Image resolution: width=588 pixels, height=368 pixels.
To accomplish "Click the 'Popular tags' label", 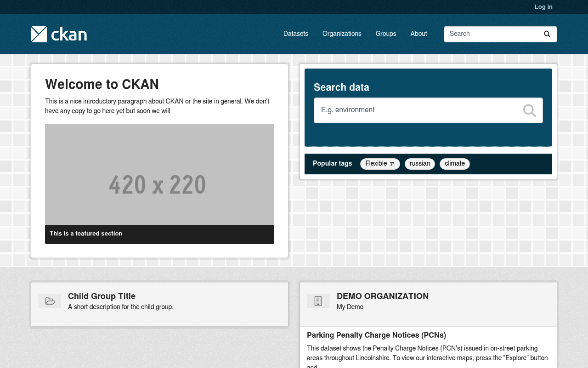I will pos(333,164).
